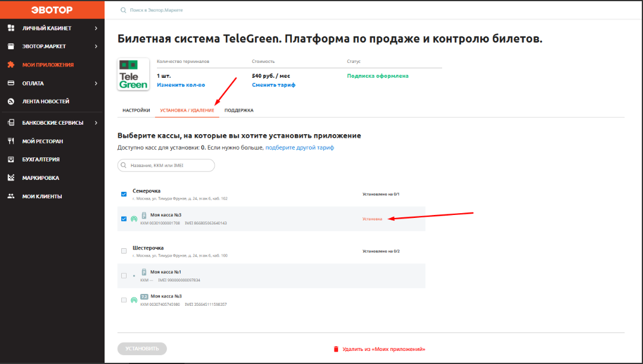
Task: Uncheck Моя касса №3 checkbox under Семерочка
Action: [x=124, y=219]
